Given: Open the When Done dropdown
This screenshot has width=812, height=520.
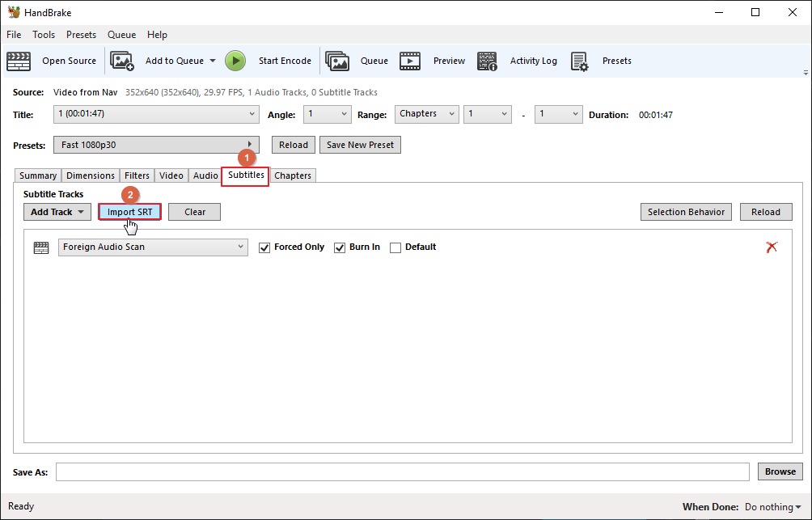Looking at the screenshot, I should pos(772,506).
